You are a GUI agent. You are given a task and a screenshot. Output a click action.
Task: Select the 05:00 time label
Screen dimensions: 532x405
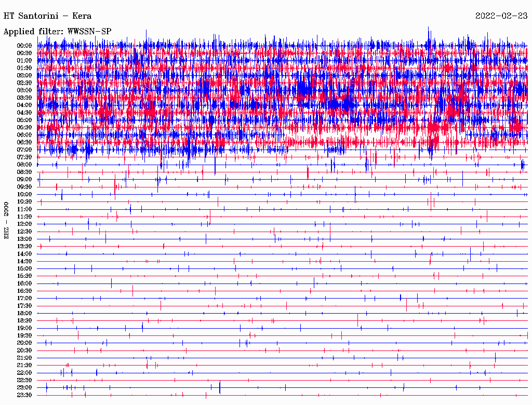tap(24, 120)
